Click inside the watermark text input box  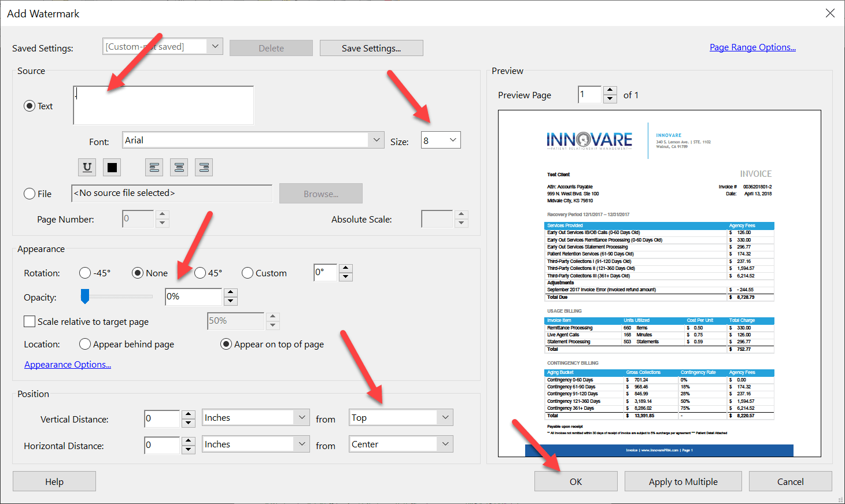pos(163,105)
